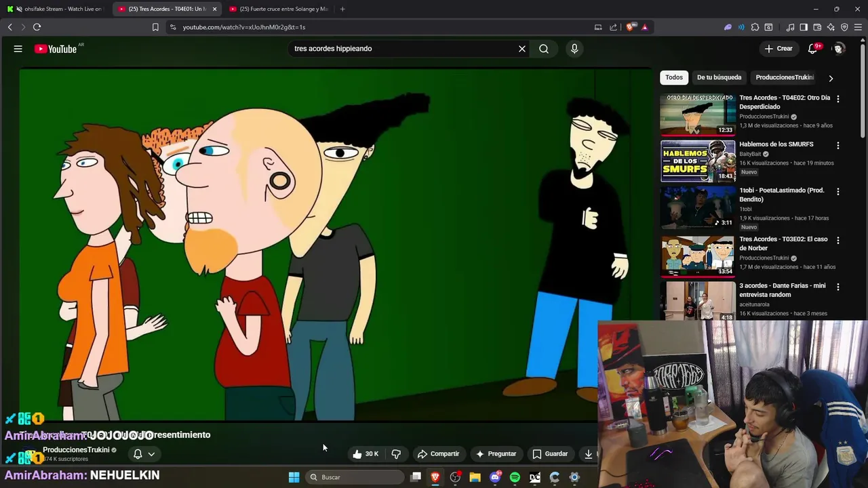
Task: Expand the subscription notification chevron
Action: point(152,454)
